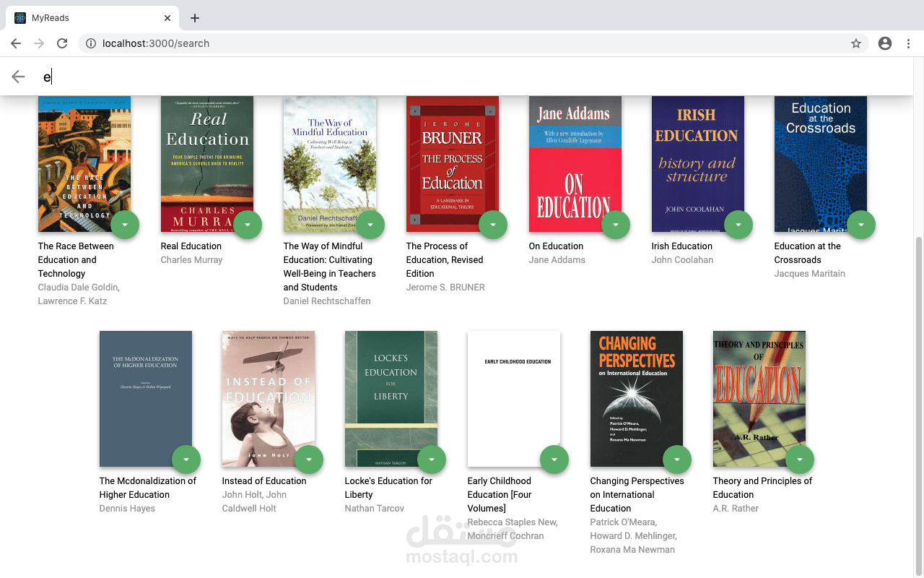Click the "On Education" title text
The height and width of the screenshot is (578, 924).
[556, 246]
